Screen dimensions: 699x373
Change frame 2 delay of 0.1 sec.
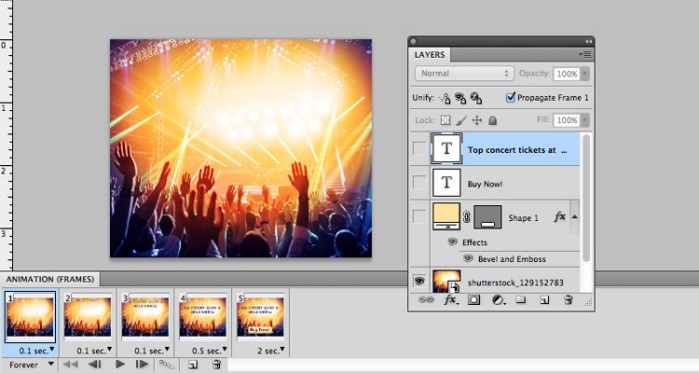point(94,351)
